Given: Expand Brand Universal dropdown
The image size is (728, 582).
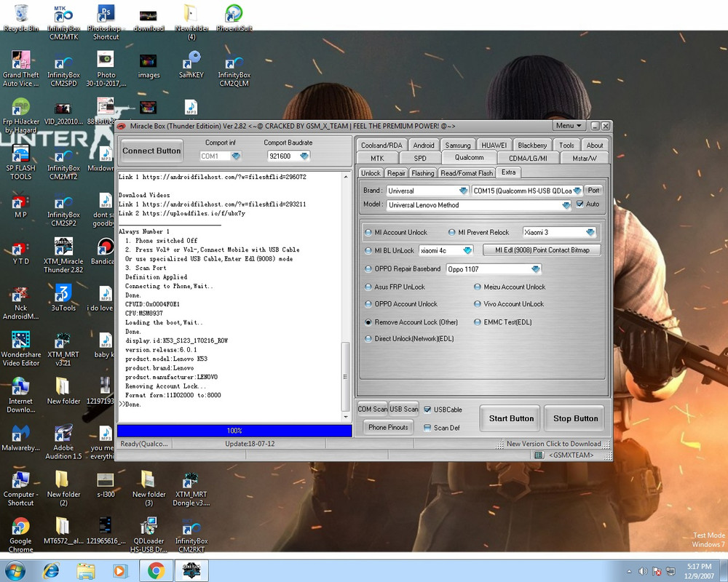Looking at the screenshot, I should [x=463, y=191].
